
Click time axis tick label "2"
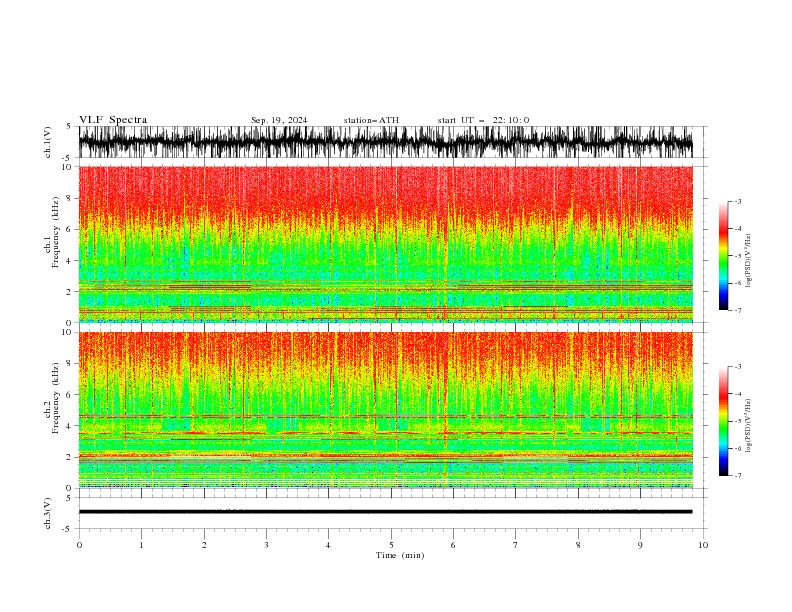pos(204,545)
